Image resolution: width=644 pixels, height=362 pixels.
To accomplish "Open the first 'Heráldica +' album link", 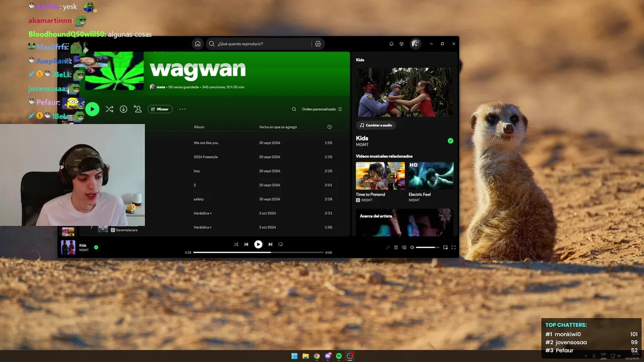I will coord(202,213).
